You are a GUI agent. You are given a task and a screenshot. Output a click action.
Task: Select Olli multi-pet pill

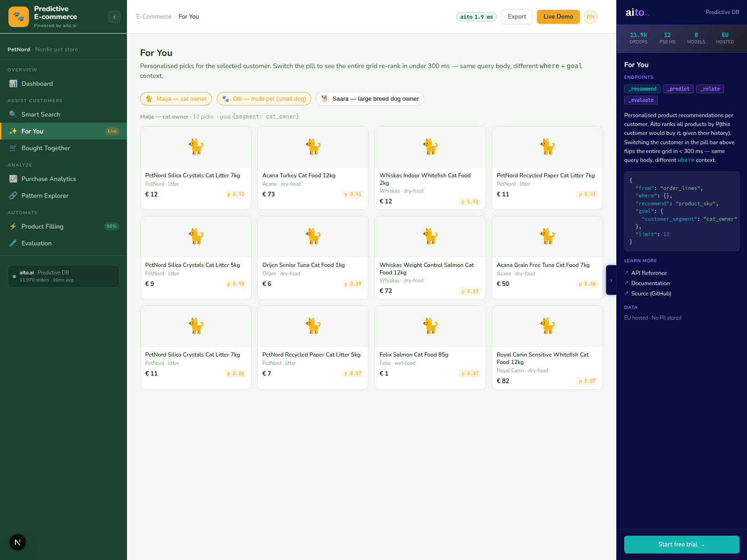point(264,99)
